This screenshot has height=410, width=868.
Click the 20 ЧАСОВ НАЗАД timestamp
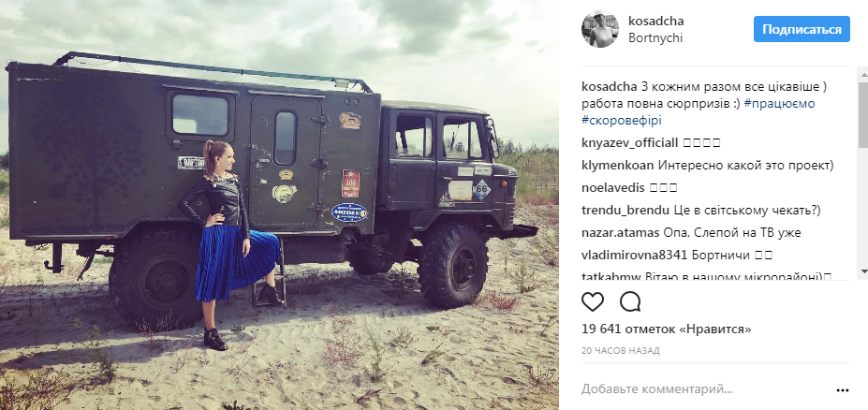pyautogui.click(x=621, y=351)
